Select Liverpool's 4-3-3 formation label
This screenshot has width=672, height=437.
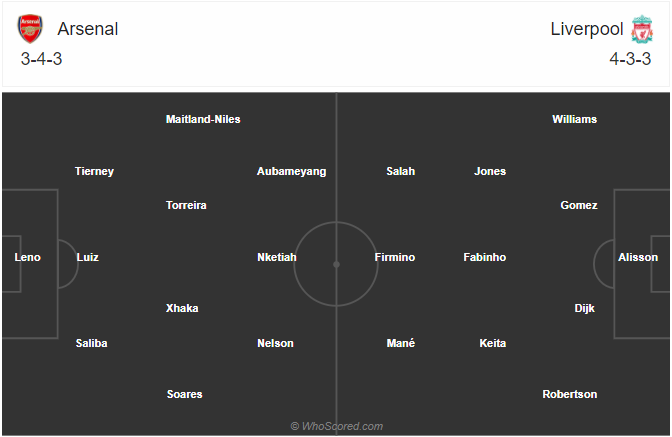click(630, 59)
